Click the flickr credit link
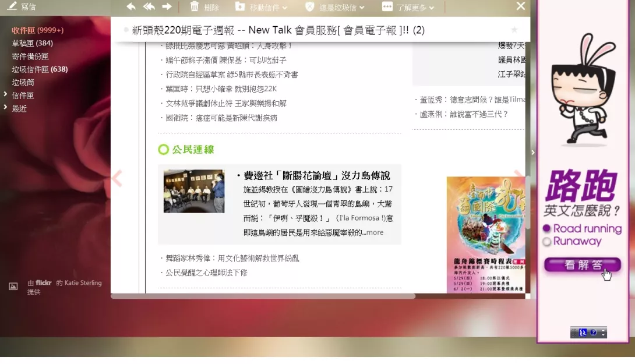Viewport: 635px width, 364px height. click(x=43, y=282)
